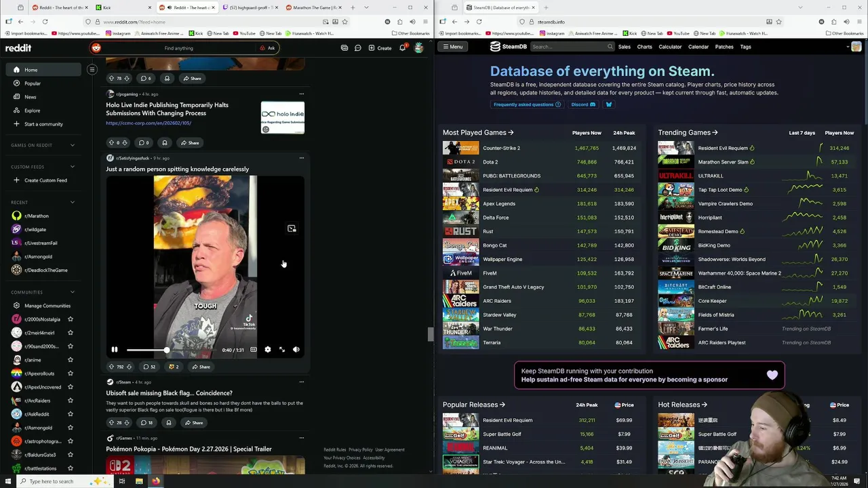Open Reddit notifications bell
The height and width of the screenshot is (488, 868).
point(402,48)
